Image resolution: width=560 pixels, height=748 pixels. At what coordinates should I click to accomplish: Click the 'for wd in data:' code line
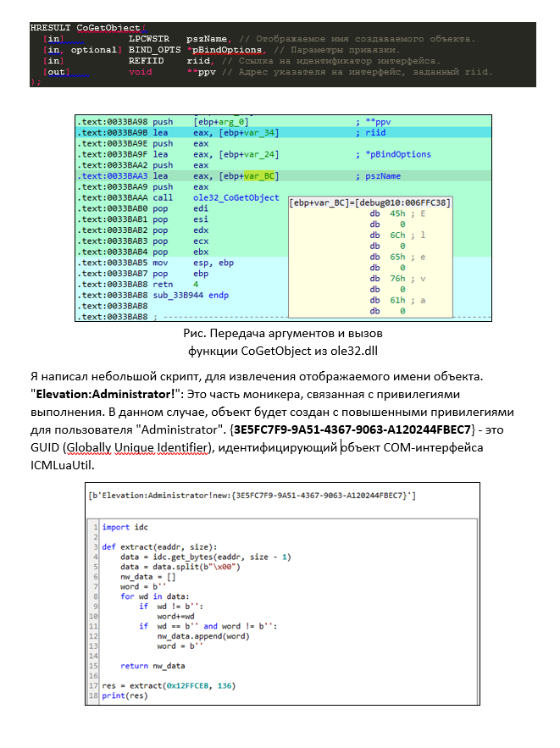(x=154, y=596)
